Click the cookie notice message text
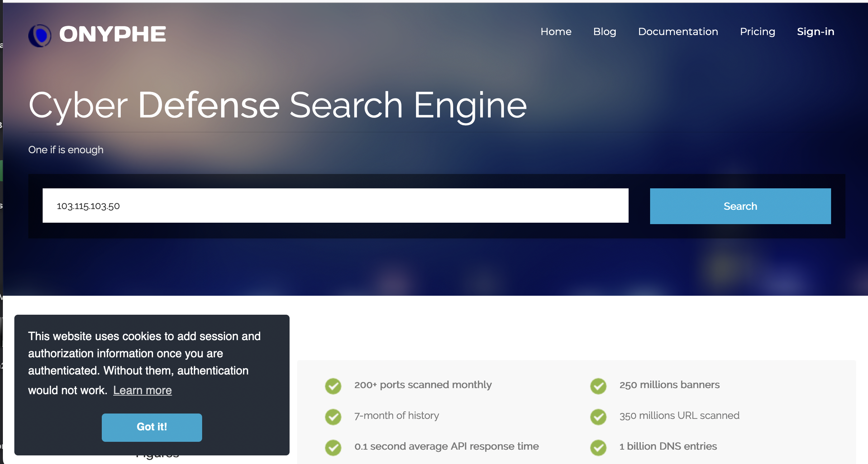The height and width of the screenshot is (464, 868). 144,363
